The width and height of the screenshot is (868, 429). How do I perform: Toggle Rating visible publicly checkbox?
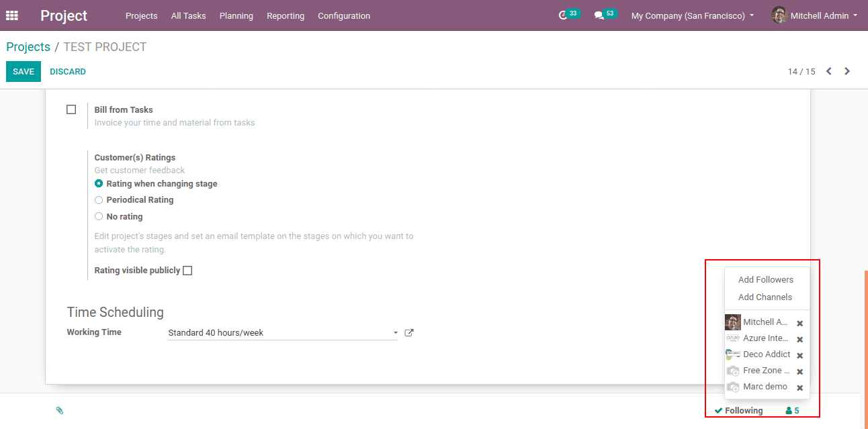coord(187,271)
